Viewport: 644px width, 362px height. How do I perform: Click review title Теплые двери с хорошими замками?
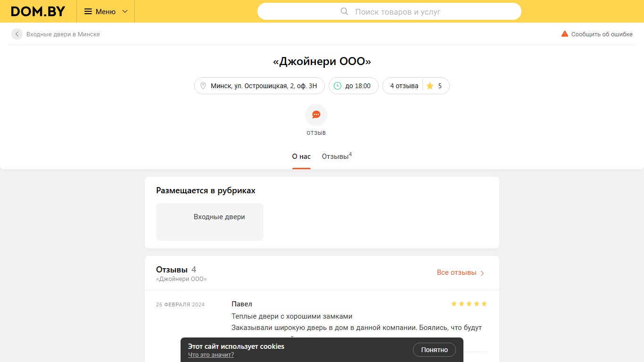(292, 316)
